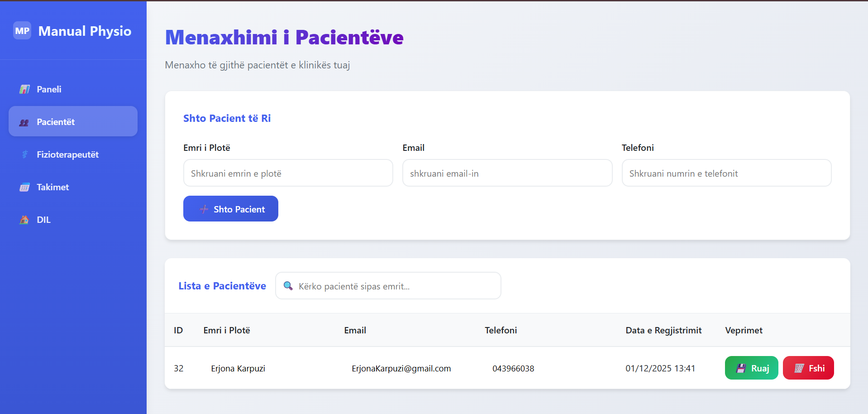The width and height of the screenshot is (868, 414).
Task: Click the Pacientët people icon
Action: click(x=24, y=122)
